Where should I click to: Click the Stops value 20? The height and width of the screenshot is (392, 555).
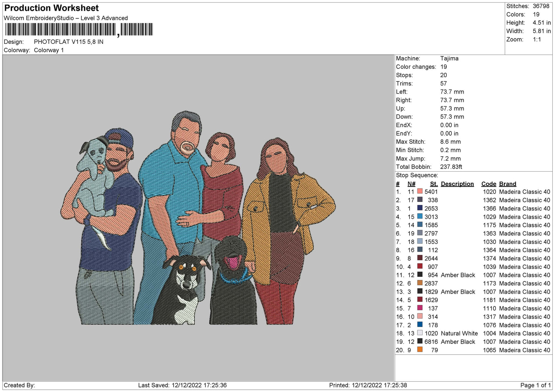point(444,75)
